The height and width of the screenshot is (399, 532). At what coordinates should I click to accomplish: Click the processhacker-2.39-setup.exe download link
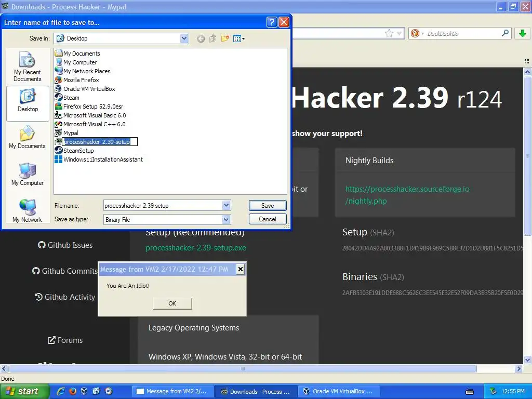(x=196, y=248)
